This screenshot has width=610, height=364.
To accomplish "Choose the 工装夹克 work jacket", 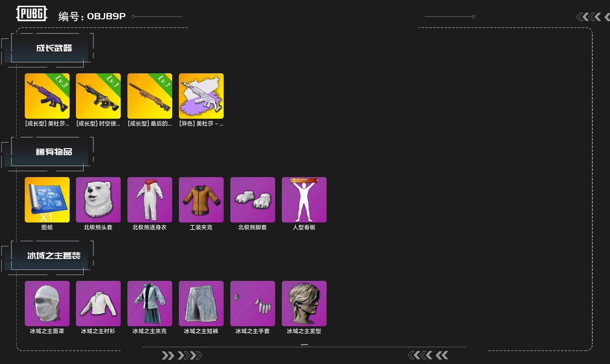I will click(x=201, y=200).
